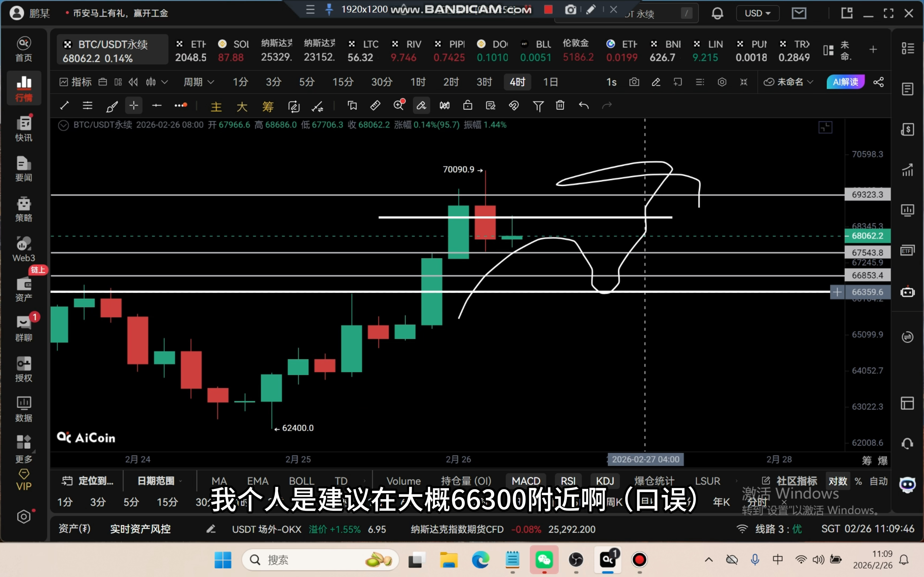Click the AI解读 analysis button
The width and height of the screenshot is (924, 577).
pos(845,82)
